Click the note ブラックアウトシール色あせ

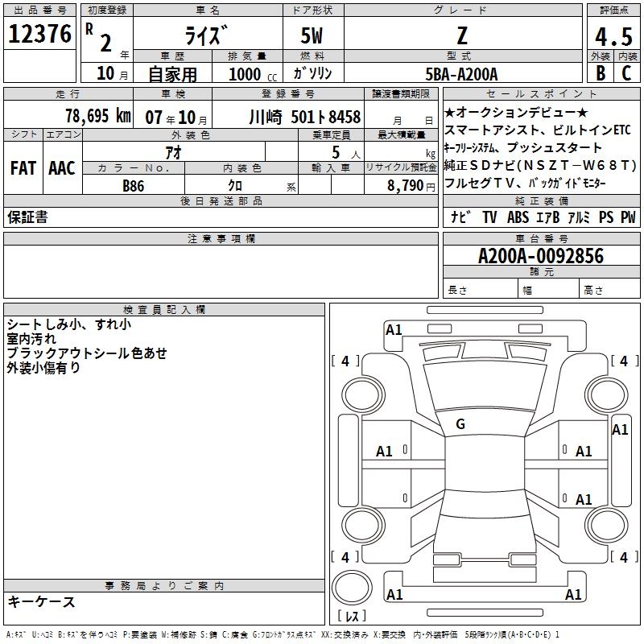pyautogui.click(x=87, y=353)
